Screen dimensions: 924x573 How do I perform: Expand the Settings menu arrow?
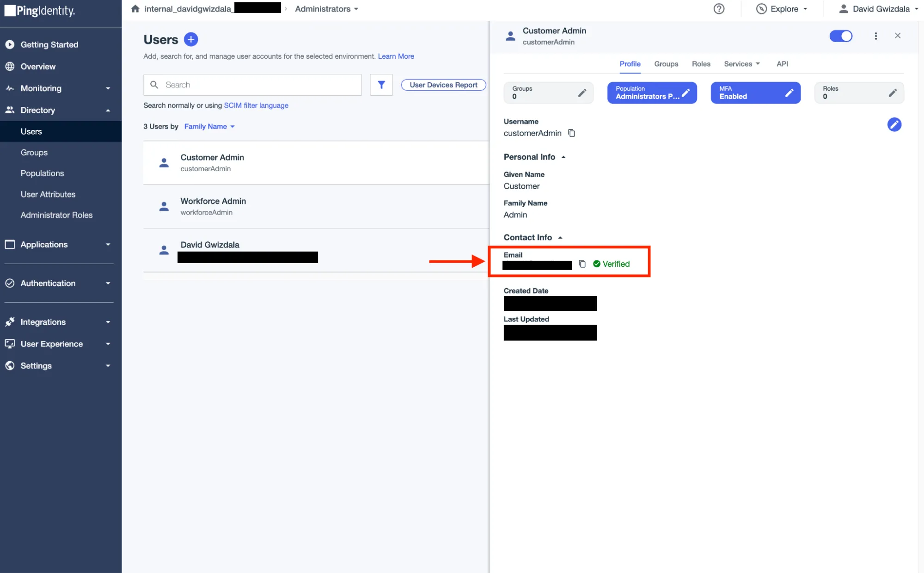tap(108, 366)
